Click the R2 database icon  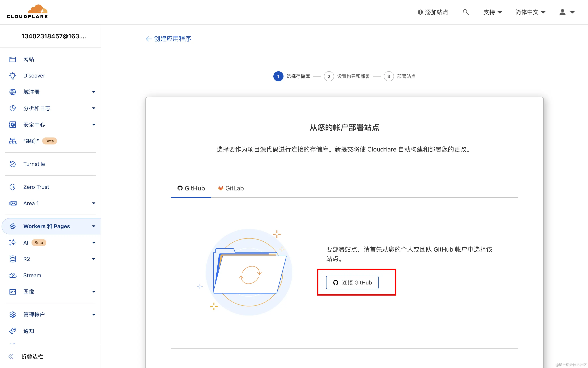(13, 259)
